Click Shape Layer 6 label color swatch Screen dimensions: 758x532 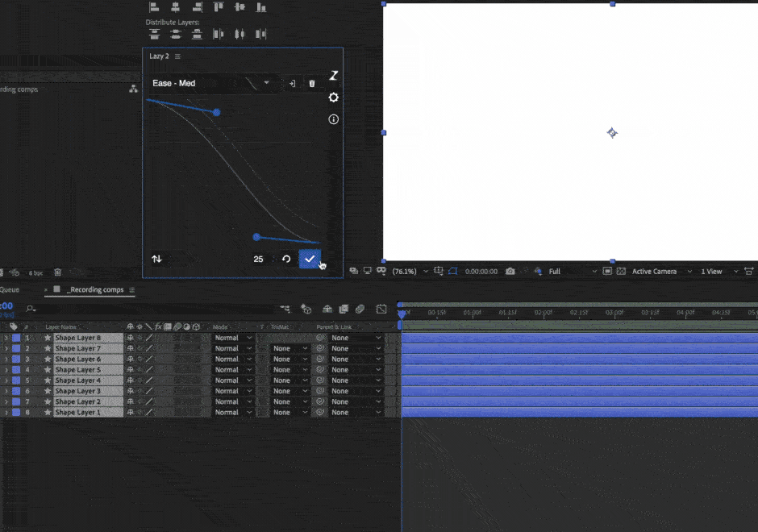pyautogui.click(x=16, y=359)
